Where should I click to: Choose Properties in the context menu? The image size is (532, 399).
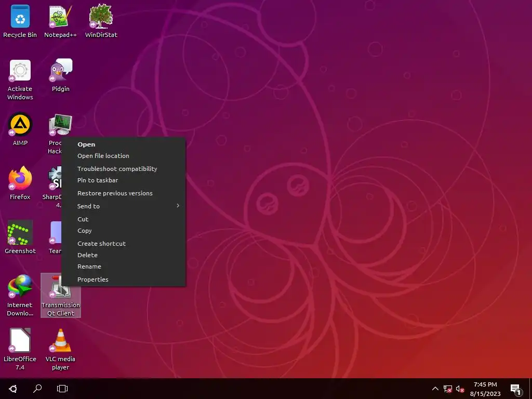[x=124, y=280]
